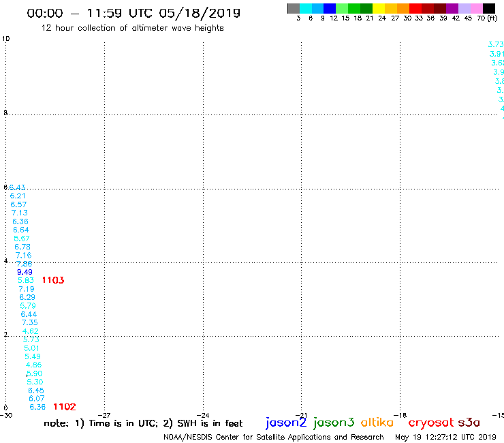Image resolution: width=504 pixels, height=443 pixels.
Task: Click the -18 longitude axis label
Action: point(400,416)
